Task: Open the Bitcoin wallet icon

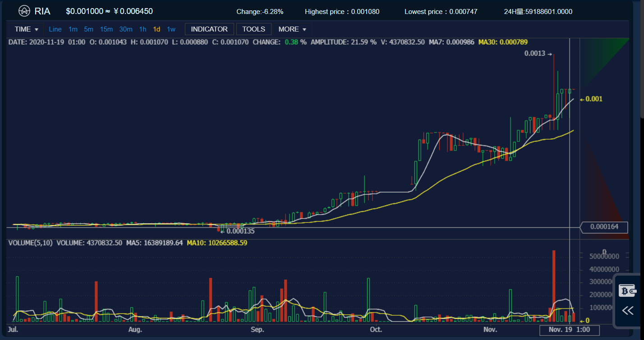Action: (x=627, y=291)
